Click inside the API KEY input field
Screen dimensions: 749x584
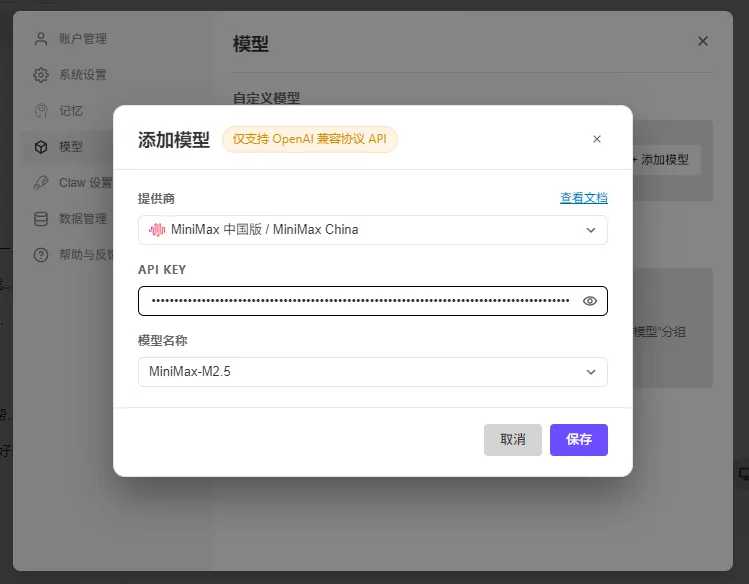coord(373,301)
